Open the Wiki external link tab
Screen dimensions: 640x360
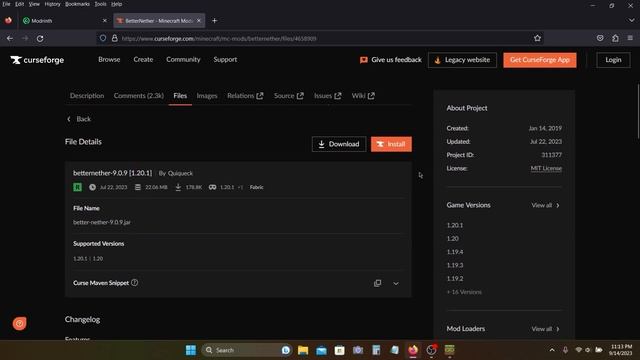(x=363, y=96)
